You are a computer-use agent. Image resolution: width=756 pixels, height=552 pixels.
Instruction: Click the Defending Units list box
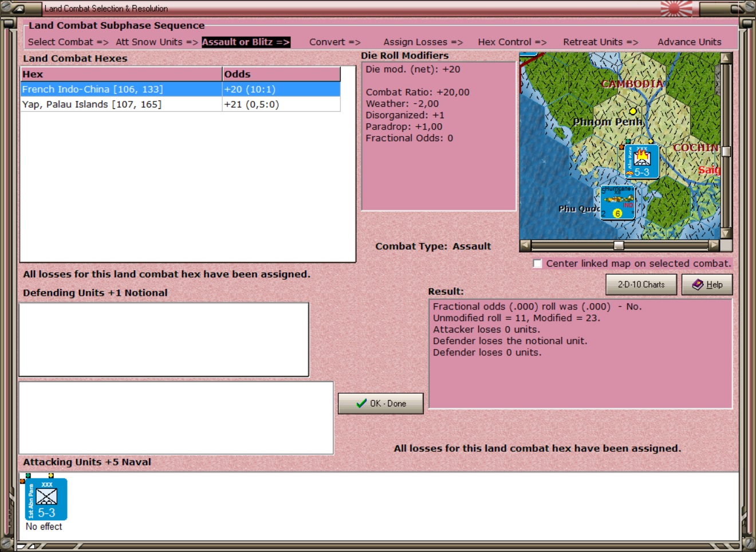click(x=164, y=339)
